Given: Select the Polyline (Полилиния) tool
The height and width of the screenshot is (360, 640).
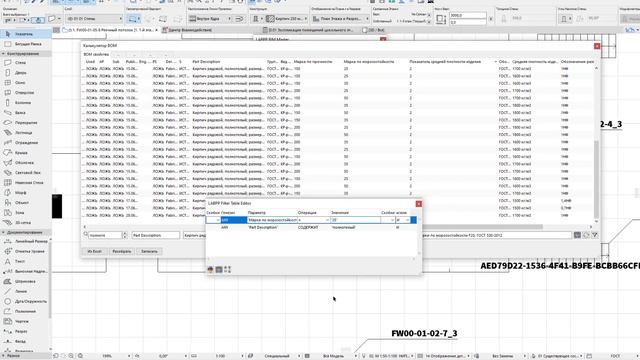Looking at the screenshot, I should [x=24, y=311].
